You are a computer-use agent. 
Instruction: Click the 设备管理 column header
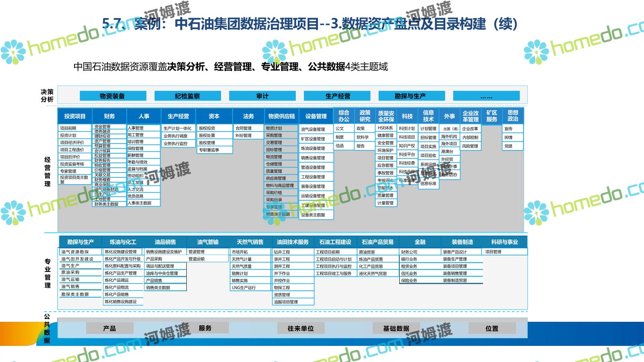click(316, 116)
